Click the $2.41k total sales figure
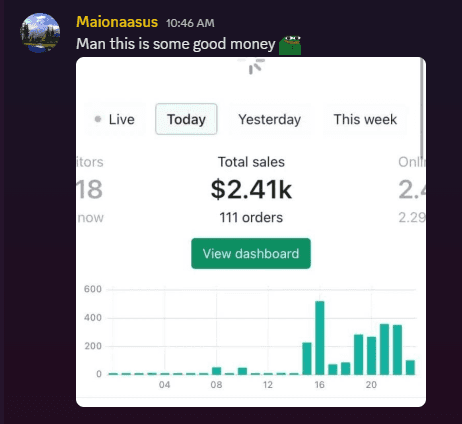 point(251,189)
